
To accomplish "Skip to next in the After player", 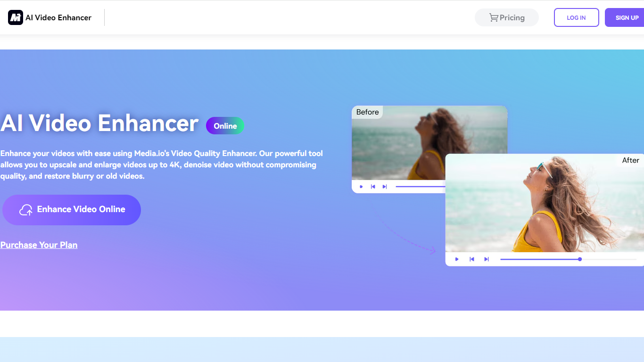I will (x=487, y=259).
